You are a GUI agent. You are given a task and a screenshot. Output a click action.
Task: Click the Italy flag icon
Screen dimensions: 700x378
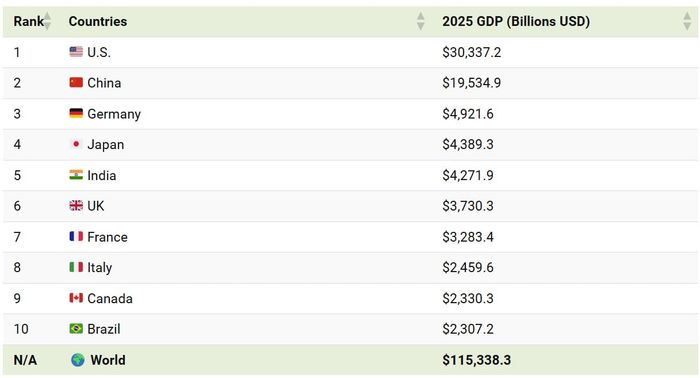[76, 267]
